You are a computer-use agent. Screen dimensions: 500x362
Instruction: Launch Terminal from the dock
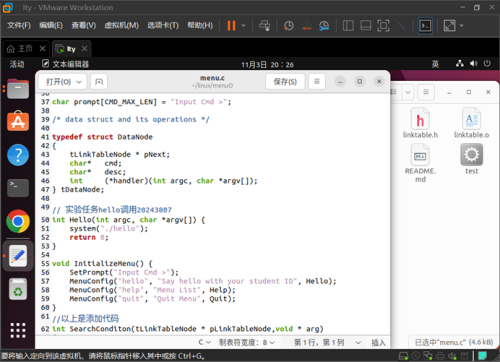pyautogui.click(x=18, y=188)
